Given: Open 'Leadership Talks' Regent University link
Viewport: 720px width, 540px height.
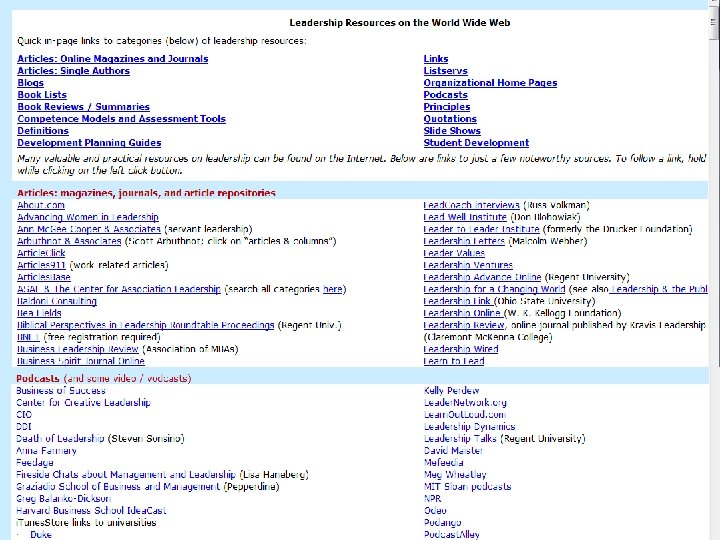Looking at the screenshot, I should coord(460,438).
